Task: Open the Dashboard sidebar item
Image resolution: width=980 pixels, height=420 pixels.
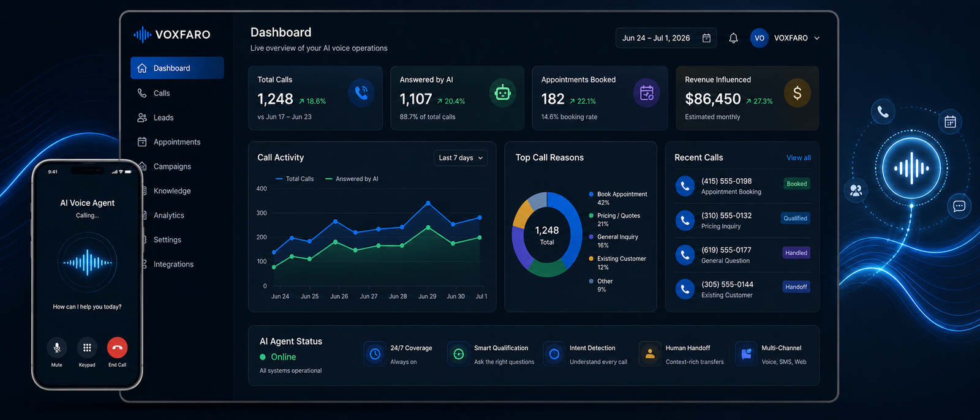Action: pyautogui.click(x=177, y=68)
